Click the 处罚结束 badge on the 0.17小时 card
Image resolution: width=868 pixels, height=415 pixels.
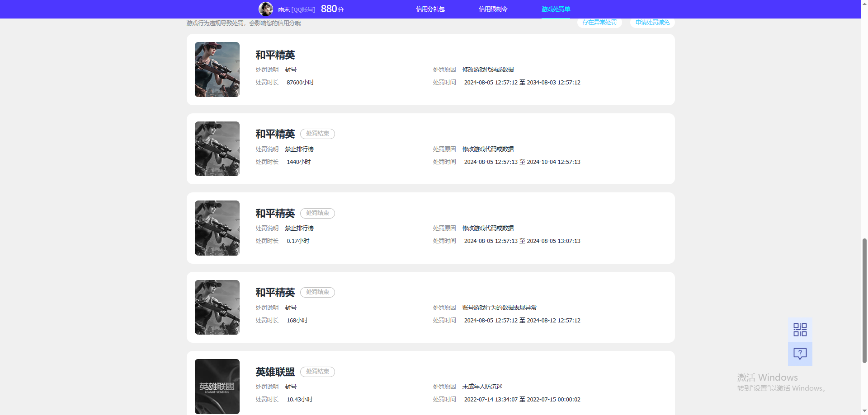click(x=317, y=213)
